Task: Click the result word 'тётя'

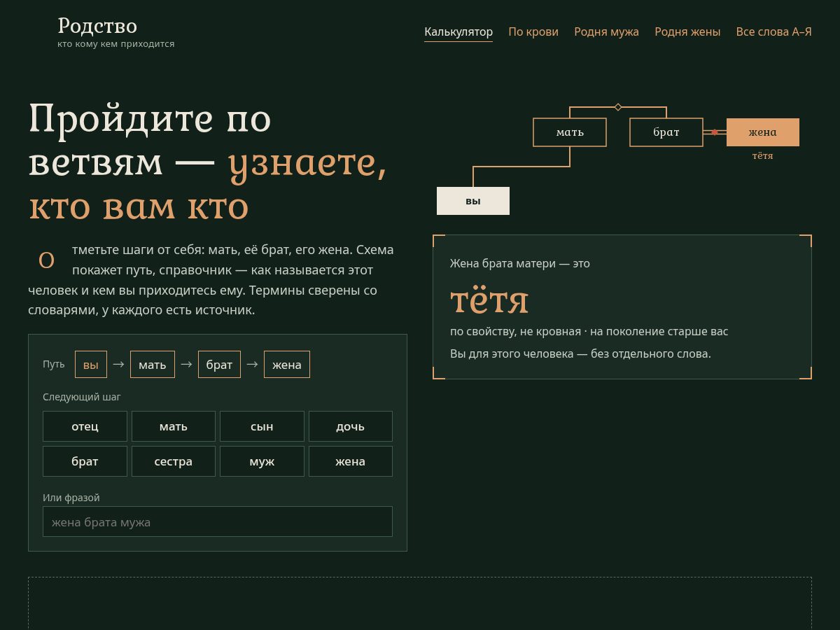Action: click(489, 300)
